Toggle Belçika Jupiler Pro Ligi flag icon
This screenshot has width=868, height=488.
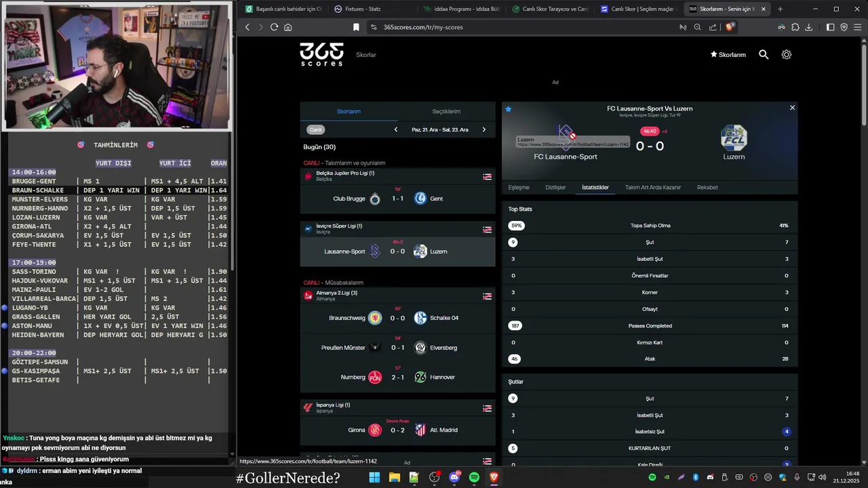487,176
